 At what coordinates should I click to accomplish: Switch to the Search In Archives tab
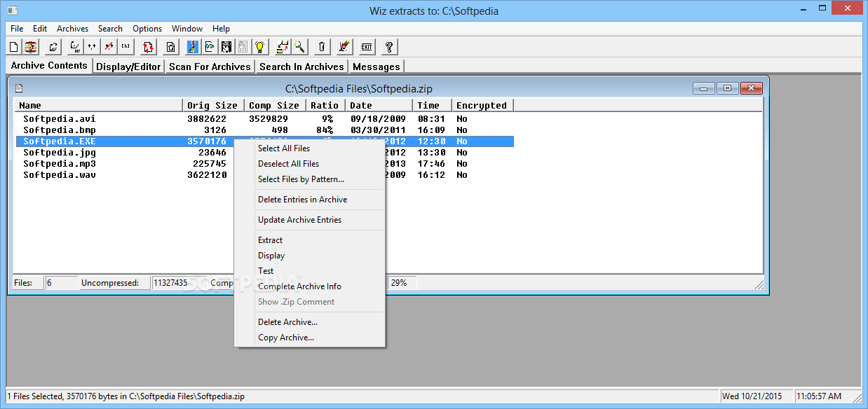tap(301, 67)
